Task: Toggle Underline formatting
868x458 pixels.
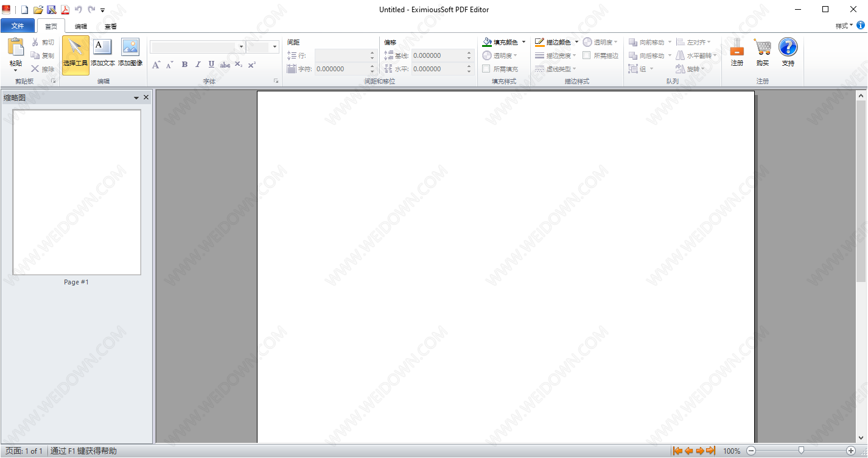Action: tap(211, 65)
